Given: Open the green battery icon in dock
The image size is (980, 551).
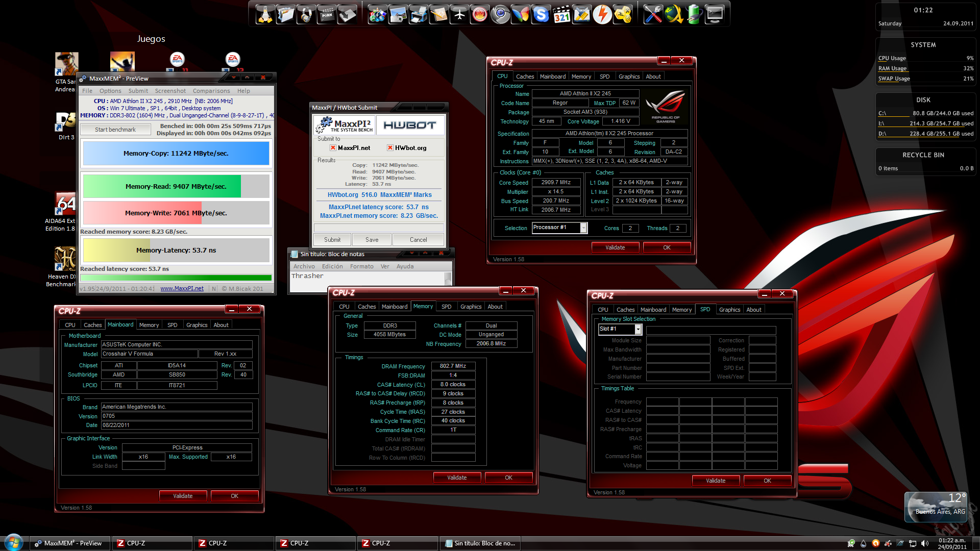Looking at the screenshot, I should pyautogui.click(x=694, y=14).
